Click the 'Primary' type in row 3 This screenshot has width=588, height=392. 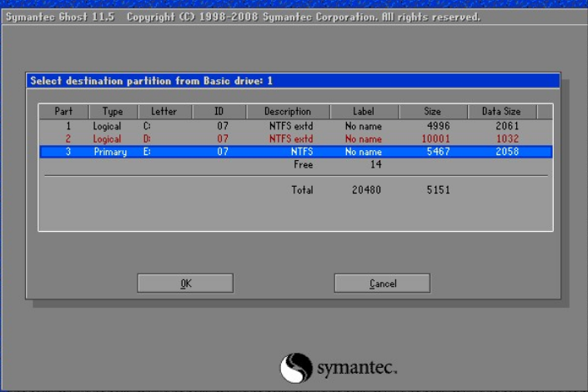110,152
